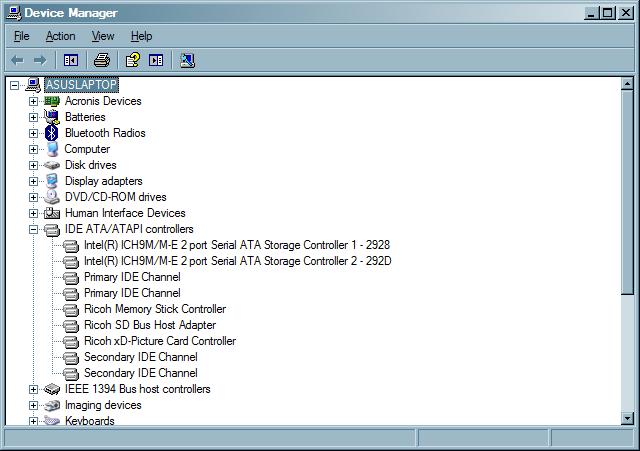
Task: Click the IEEE 1394 Bus host controllers icon
Action: 52,389
